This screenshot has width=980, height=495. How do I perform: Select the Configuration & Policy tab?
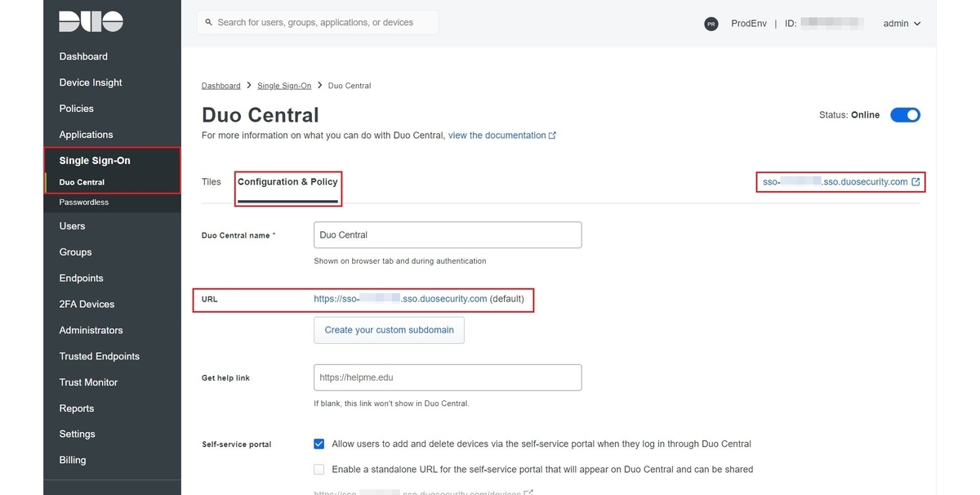click(287, 182)
